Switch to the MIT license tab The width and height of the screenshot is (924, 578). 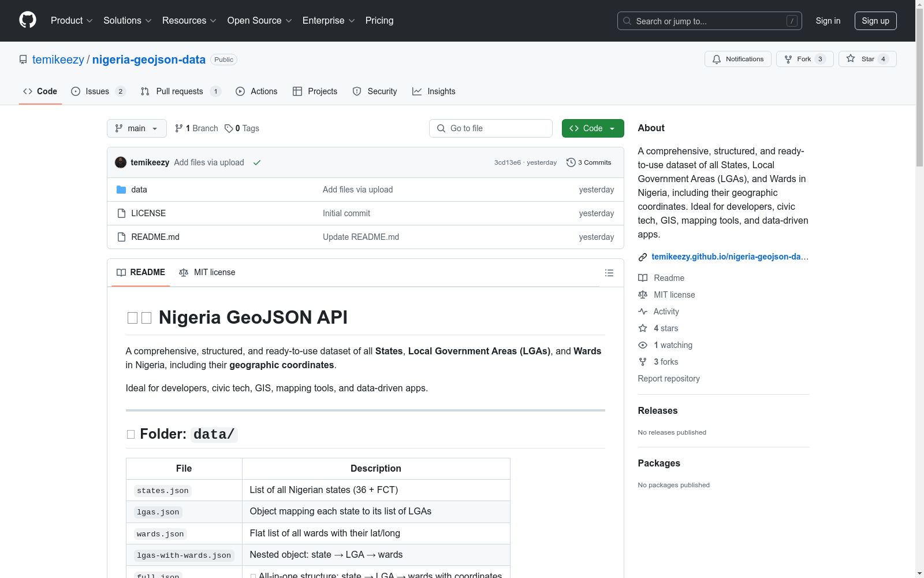click(x=207, y=272)
